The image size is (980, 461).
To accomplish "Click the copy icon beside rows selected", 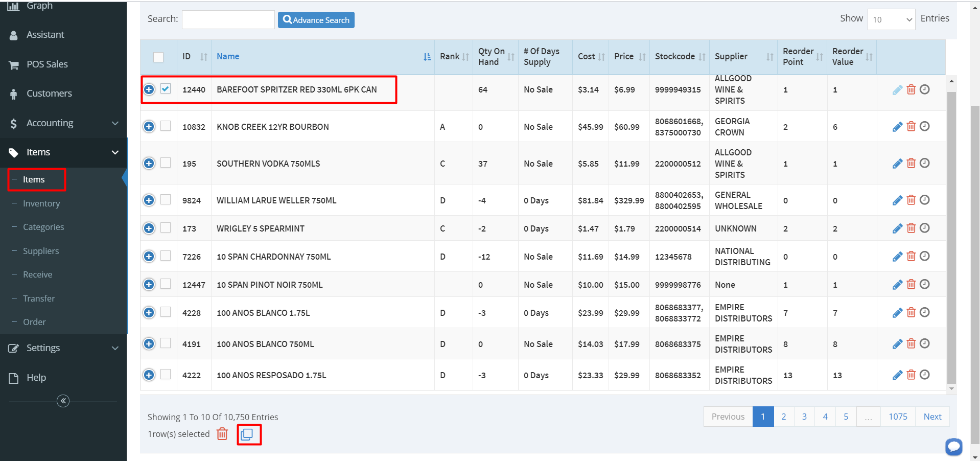I will [247, 434].
